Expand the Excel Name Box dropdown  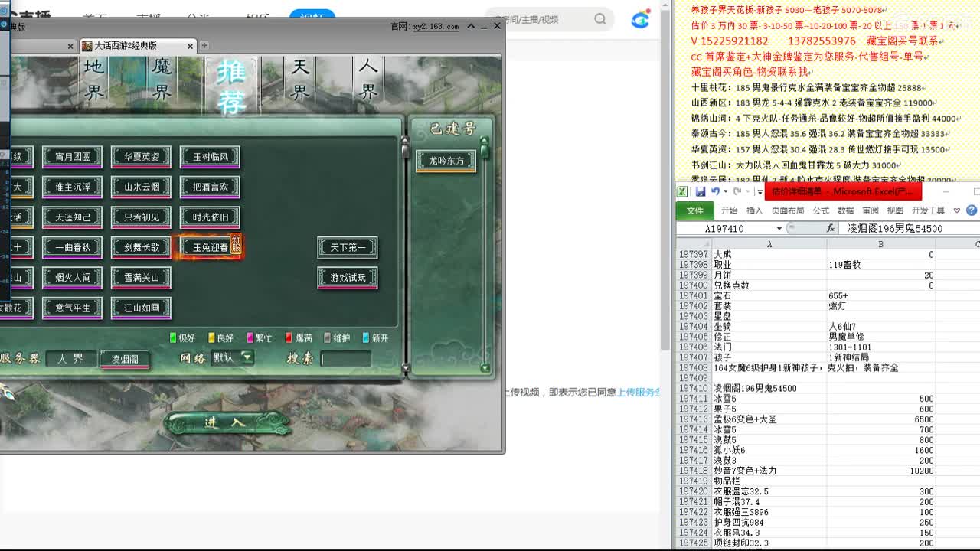coord(779,229)
